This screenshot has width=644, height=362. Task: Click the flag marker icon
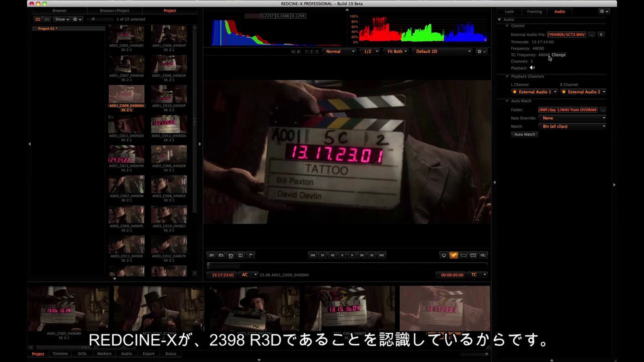coord(251,255)
